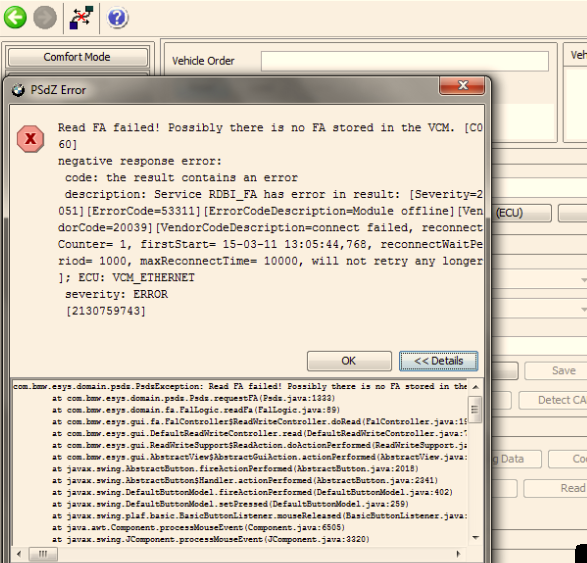Image resolution: width=587 pixels, height=563 pixels.
Task: Click the disconnect connection icon
Action: coord(81,17)
